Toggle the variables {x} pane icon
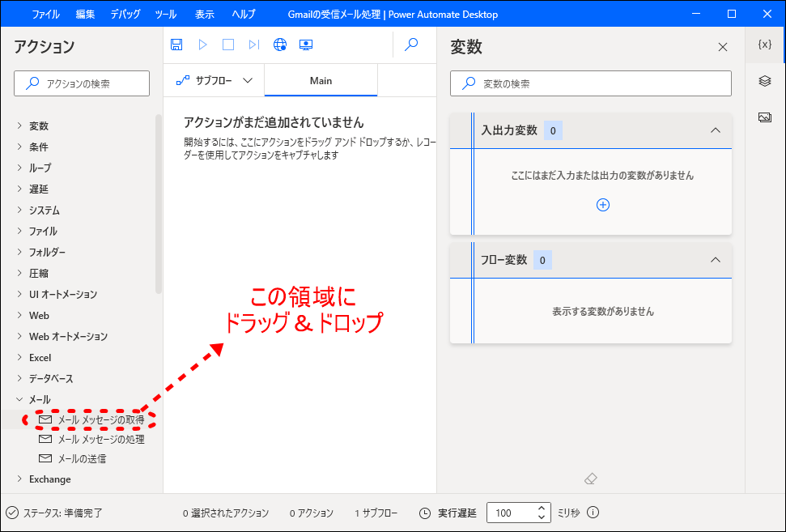This screenshot has height=532, width=786. pyautogui.click(x=764, y=45)
